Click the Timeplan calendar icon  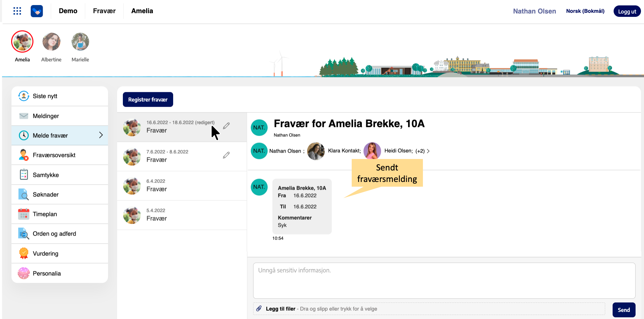24,214
